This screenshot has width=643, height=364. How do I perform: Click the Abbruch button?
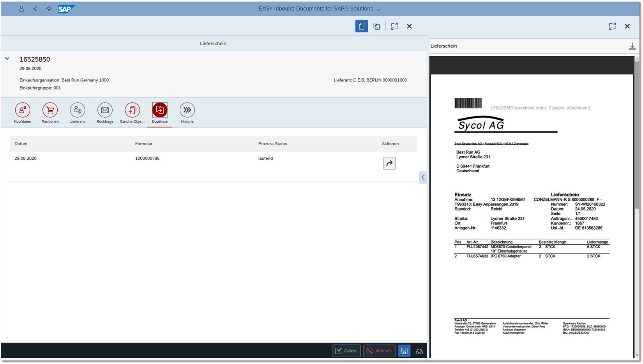(x=380, y=351)
